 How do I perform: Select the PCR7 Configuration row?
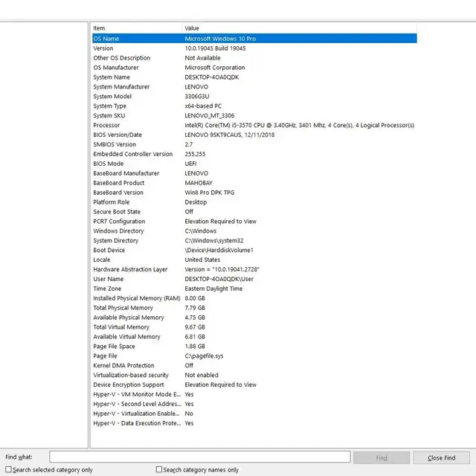tap(254, 222)
